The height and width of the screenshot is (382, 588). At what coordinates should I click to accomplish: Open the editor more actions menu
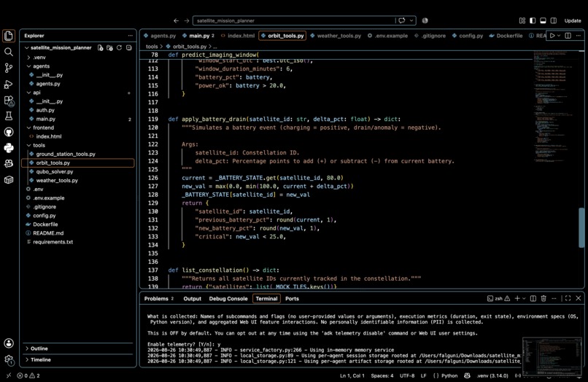[579, 36]
